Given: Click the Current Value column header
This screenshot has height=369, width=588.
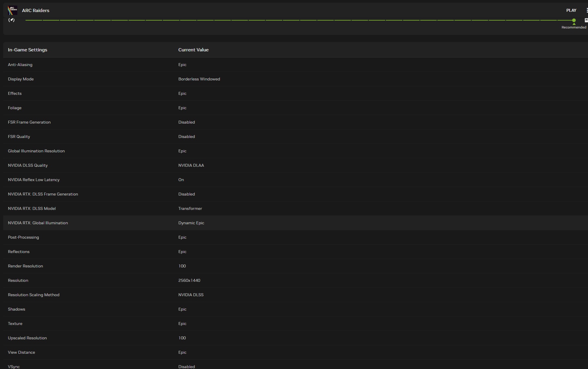Looking at the screenshot, I should click(x=193, y=50).
